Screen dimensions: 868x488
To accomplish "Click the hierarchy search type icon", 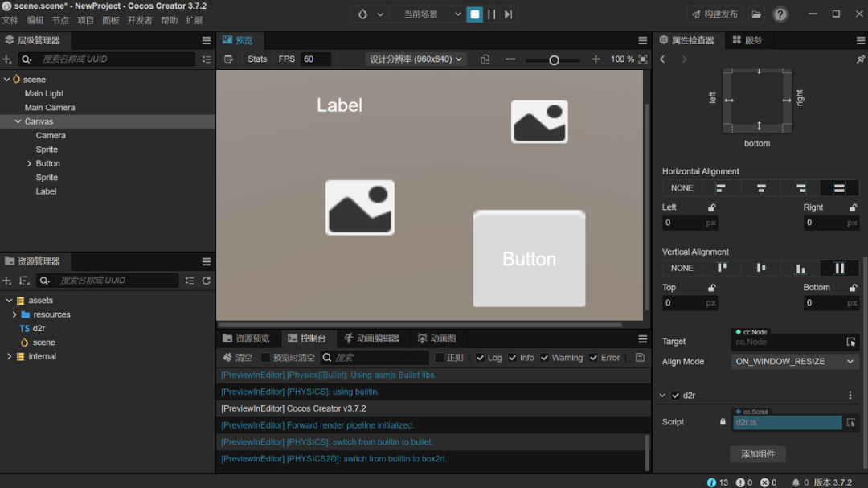I will [26, 59].
